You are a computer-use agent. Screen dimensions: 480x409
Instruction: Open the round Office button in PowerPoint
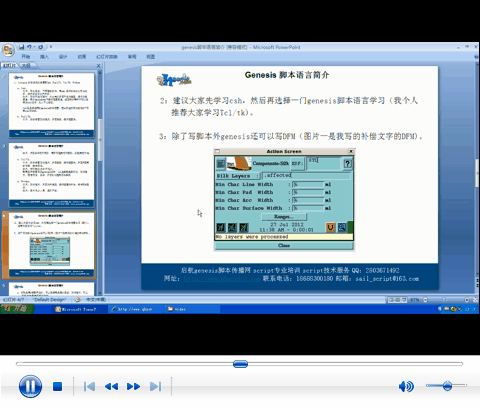pos(8,50)
